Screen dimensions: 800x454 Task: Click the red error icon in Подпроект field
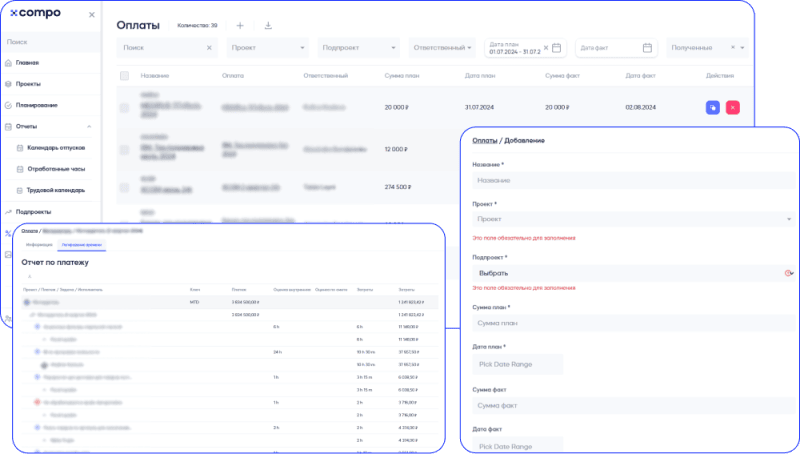[788, 273]
